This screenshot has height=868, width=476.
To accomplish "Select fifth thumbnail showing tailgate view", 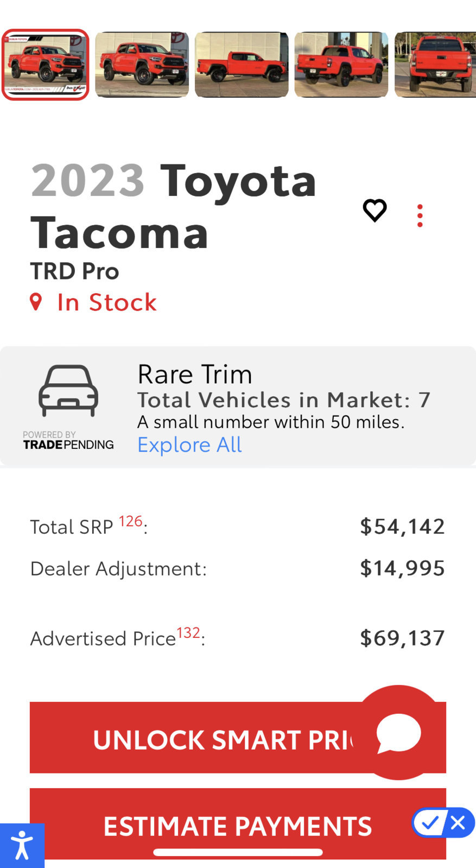I will point(435,65).
